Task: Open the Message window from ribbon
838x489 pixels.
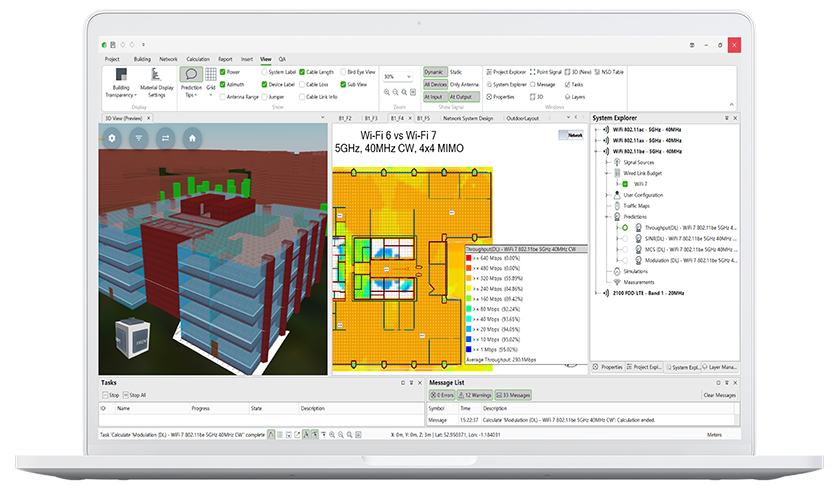Action: 542,84
